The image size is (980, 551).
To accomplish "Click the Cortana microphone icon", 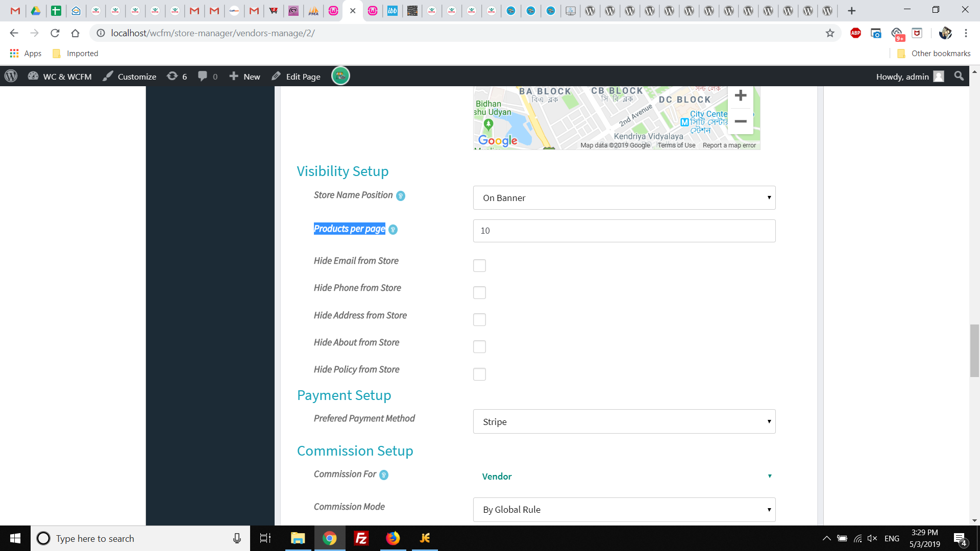I will (x=237, y=538).
